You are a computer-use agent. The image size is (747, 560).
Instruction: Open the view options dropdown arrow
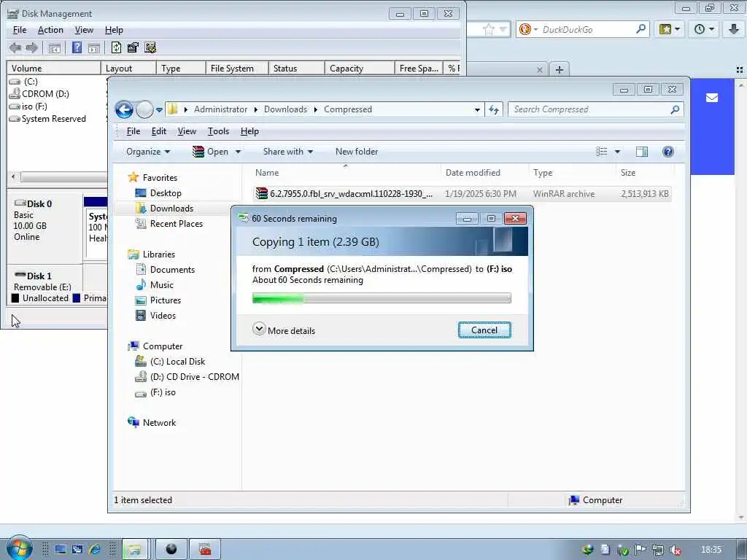tap(617, 152)
